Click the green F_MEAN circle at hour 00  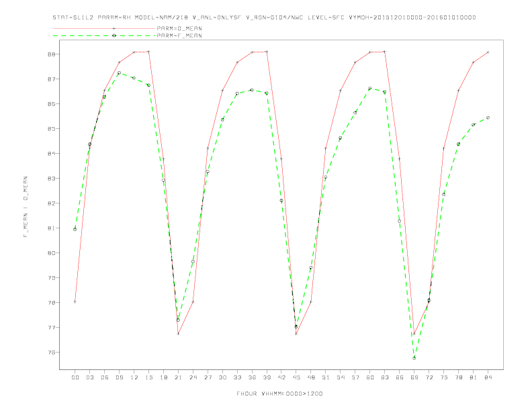tap(75, 229)
